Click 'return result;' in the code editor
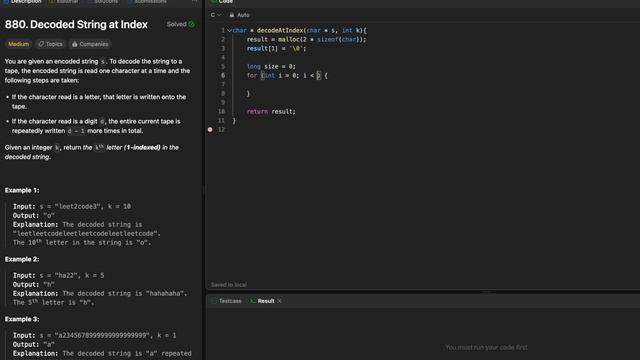 (x=271, y=111)
